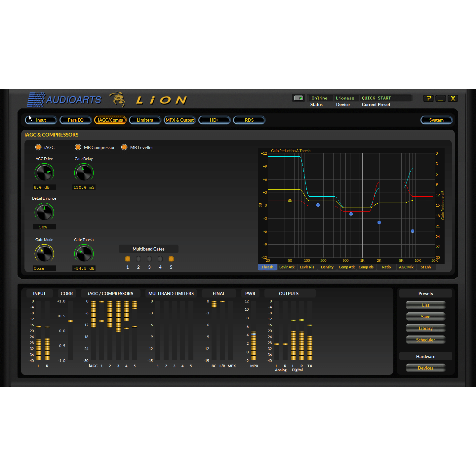The image size is (476, 476).
Task: Toggle multiband gate 3
Action: point(149,259)
